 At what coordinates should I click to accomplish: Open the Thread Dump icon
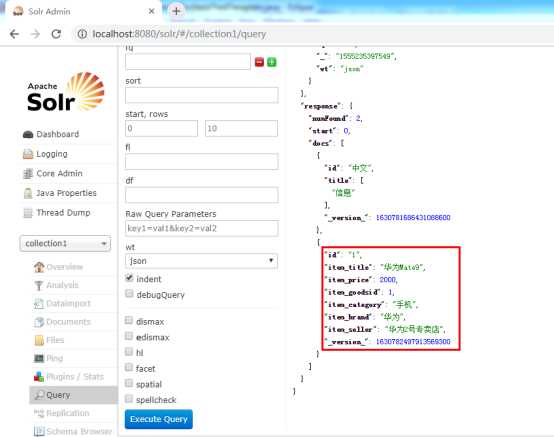click(x=28, y=213)
